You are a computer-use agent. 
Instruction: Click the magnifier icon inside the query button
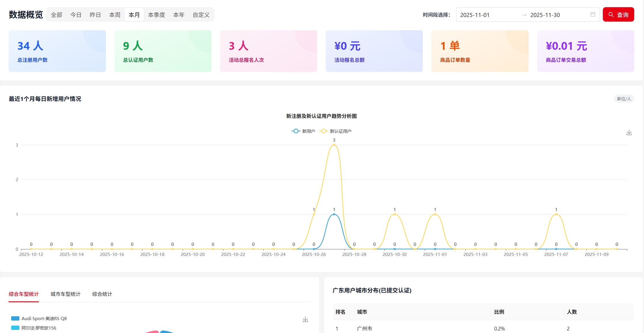[611, 14]
